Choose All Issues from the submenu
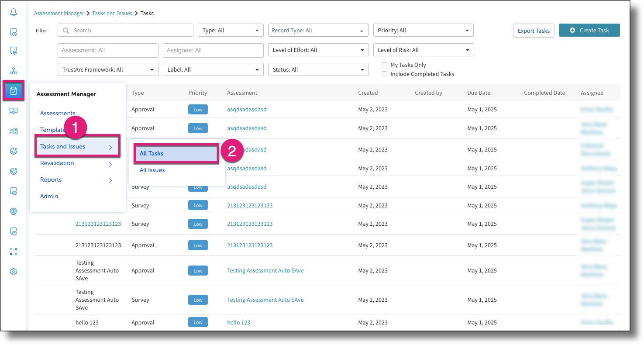Image resolution: width=644 pixels, height=345 pixels. (x=152, y=170)
